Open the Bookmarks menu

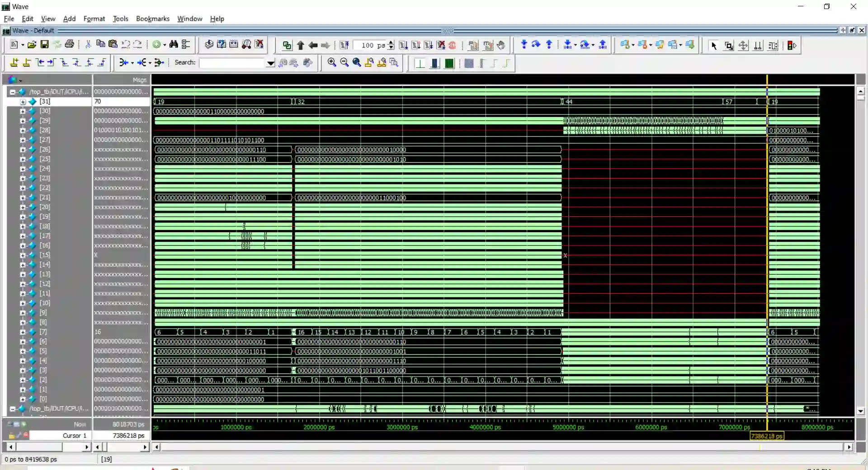click(x=152, y=19)
